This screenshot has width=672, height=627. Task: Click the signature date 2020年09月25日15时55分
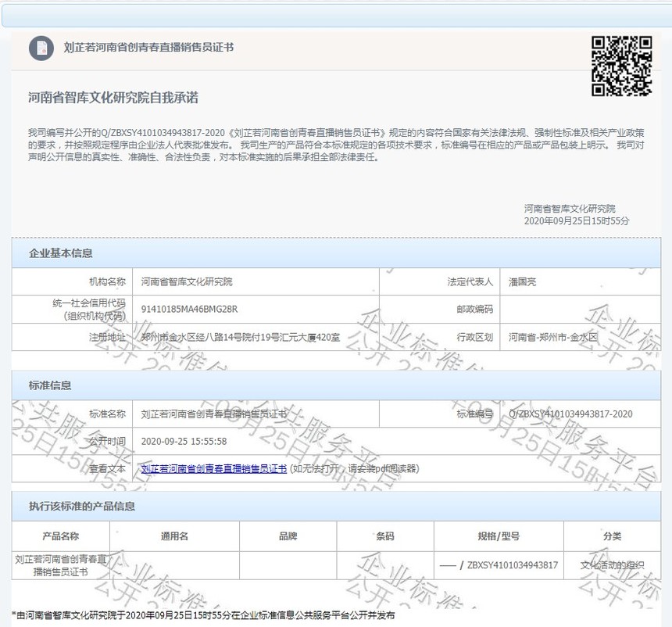(x=577, y=221)
